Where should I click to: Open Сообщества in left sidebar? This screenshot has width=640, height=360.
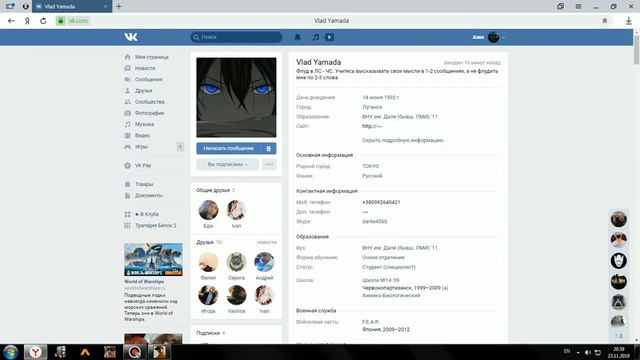tap(149, 102)
